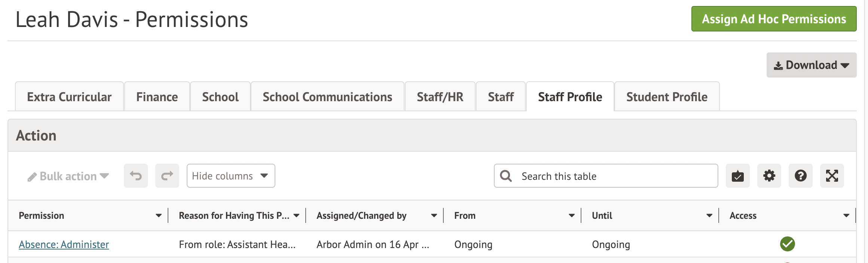This screenshot has height=263, width=868.
Task: Switch to the Student Profile tab
Action: pos(667,97)
